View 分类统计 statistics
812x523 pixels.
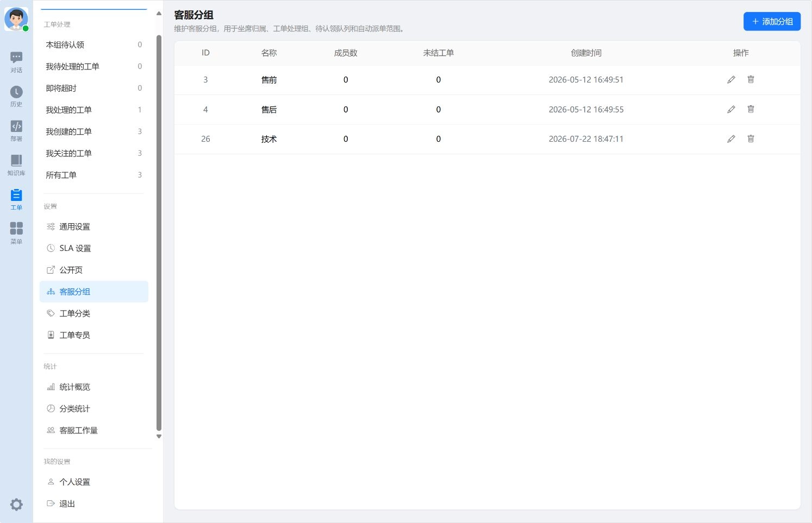point(93,408)
